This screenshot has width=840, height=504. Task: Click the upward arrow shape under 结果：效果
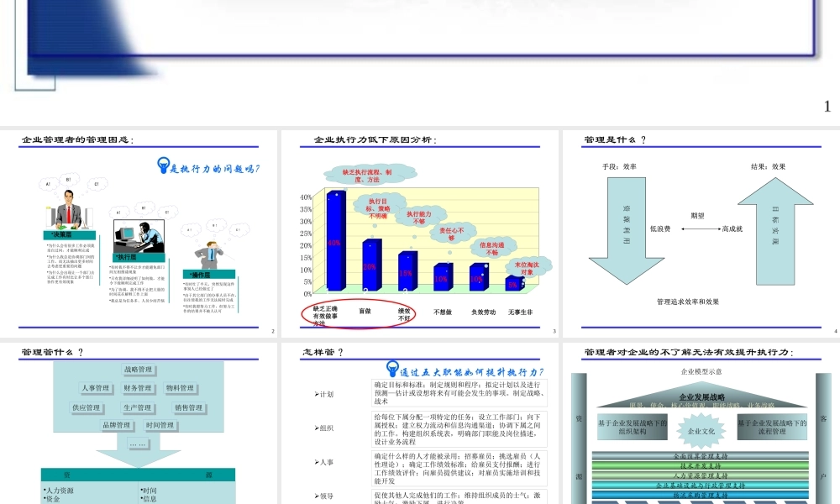pyautogui.click(x=775, y=231)
